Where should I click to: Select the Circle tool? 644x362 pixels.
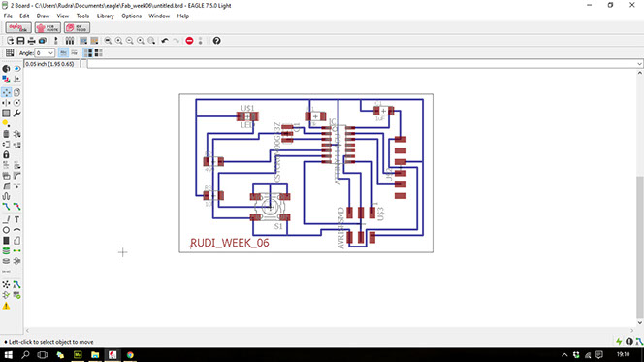(x=6, y=230)
